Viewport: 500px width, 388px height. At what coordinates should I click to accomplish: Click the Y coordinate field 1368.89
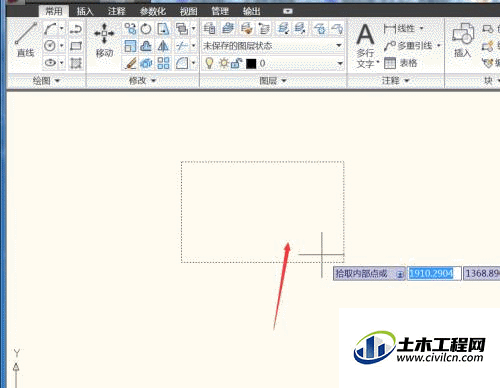click(x=482, y=274)
